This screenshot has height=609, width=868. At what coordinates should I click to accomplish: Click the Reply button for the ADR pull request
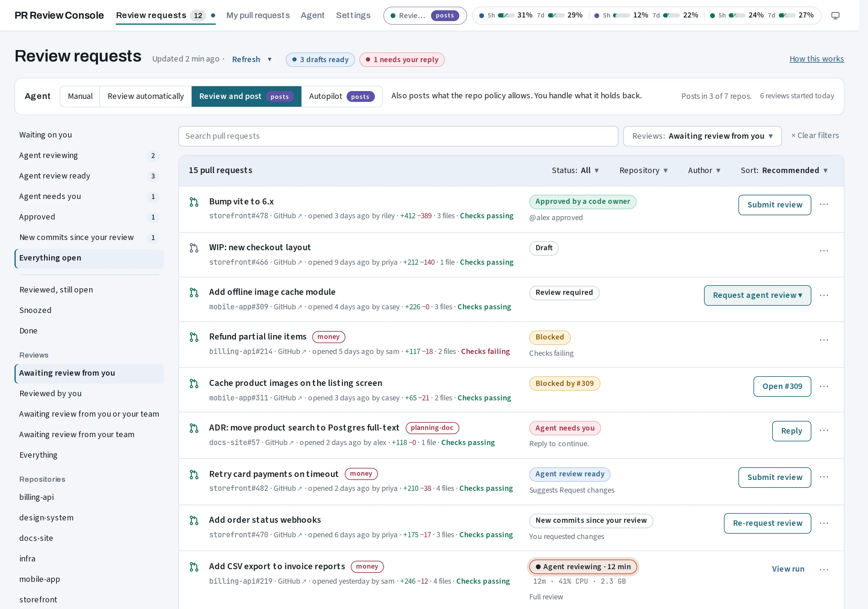point(791,431)
